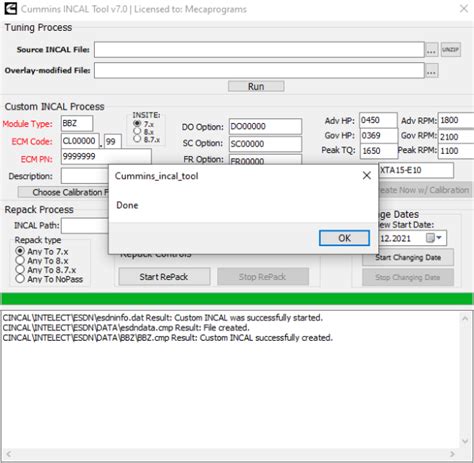The width and height of the screenshot is (474, 463).
Task: Click the Overlay-modified File field
Action: (259, 70)
